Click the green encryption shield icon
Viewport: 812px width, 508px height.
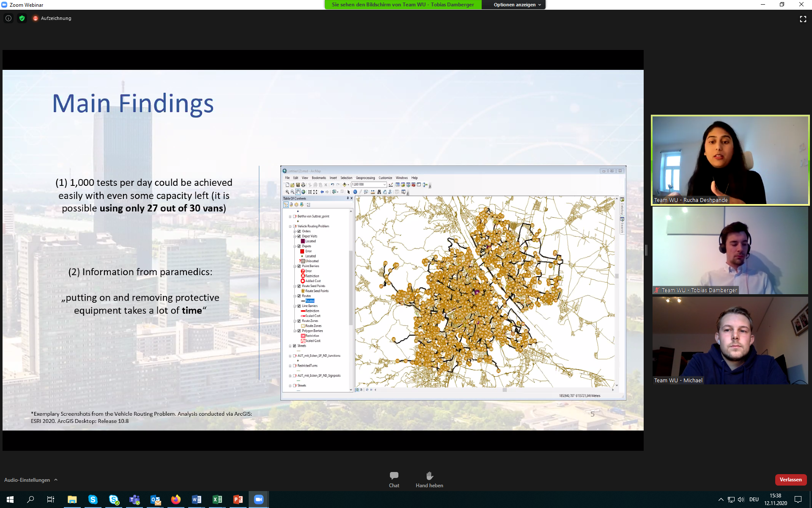(x=22, y=18)
